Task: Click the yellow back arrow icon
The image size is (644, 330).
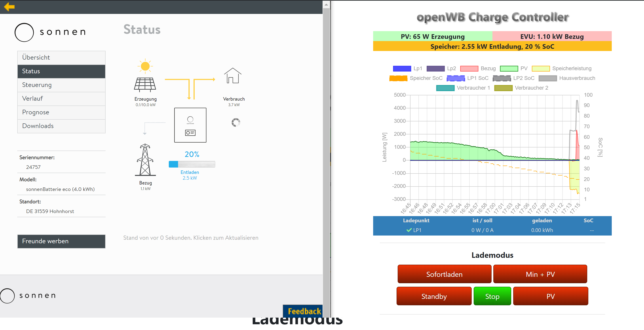Action: [x=9, y=7]
